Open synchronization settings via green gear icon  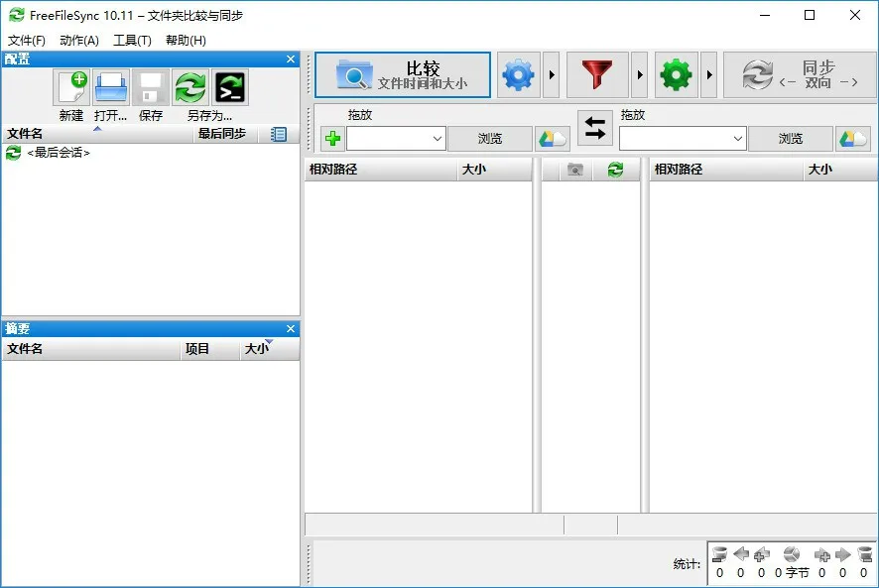pyautogui.click(x=676, y=74)
